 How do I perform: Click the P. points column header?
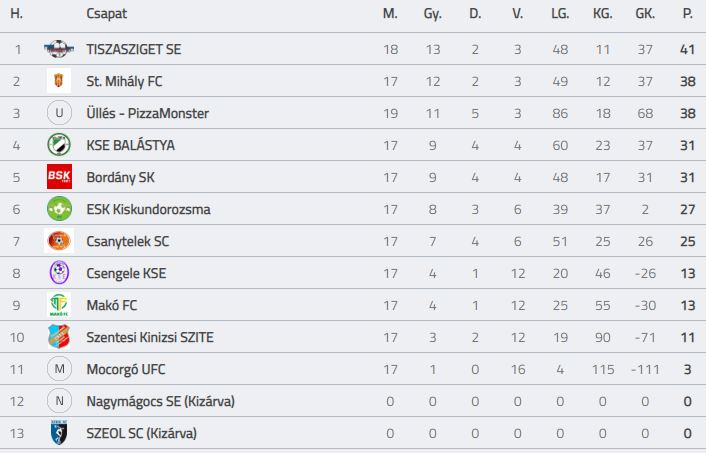click(x=687, y=14)
